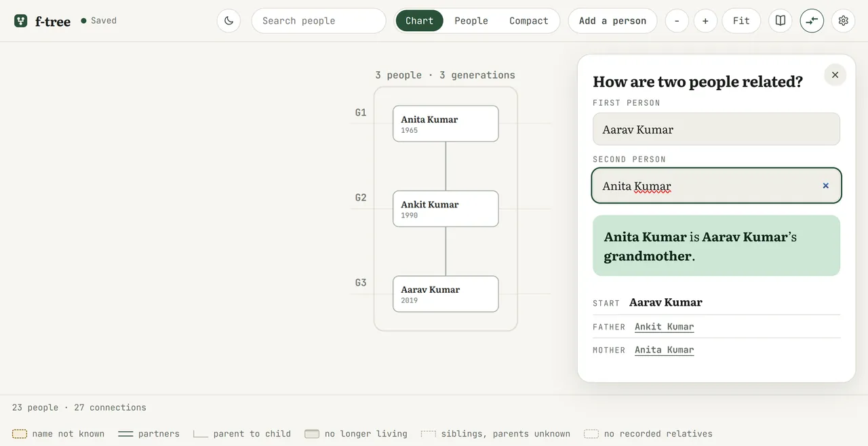The height and width of the screenshot is (446, 868).
Task: Click the Add a person button
Action: coord(612,21)
